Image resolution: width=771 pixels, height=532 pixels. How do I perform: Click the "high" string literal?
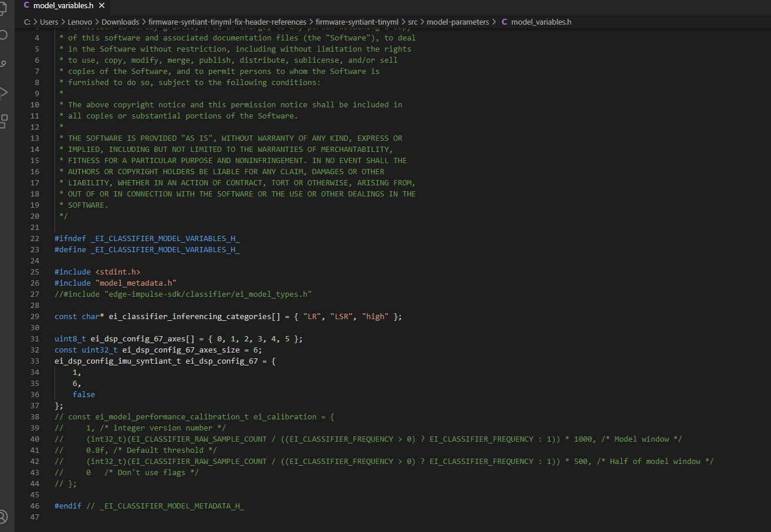pyautogui.click(x=376, y=316)
